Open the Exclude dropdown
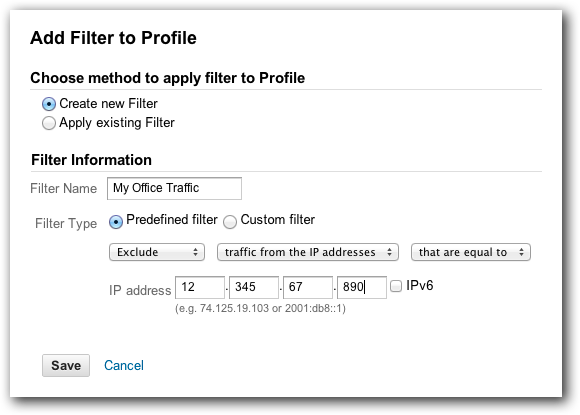580x415 pixels. (157, 252)
